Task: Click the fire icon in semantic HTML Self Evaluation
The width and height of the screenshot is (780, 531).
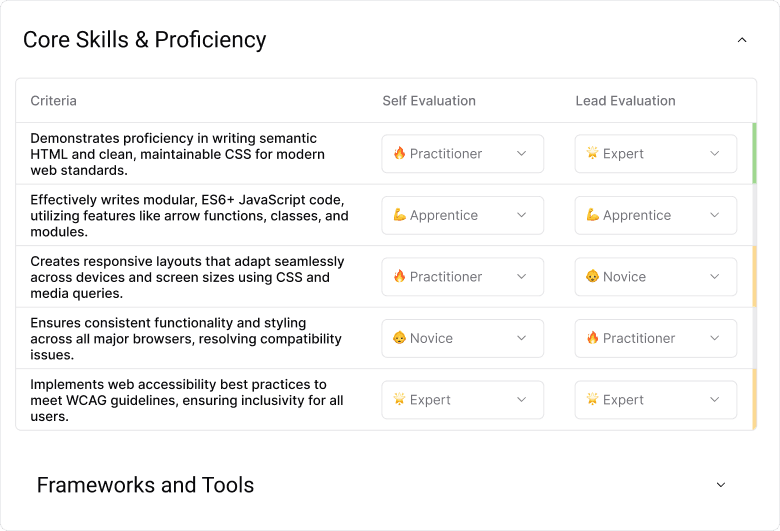Action: click(399, 154)
